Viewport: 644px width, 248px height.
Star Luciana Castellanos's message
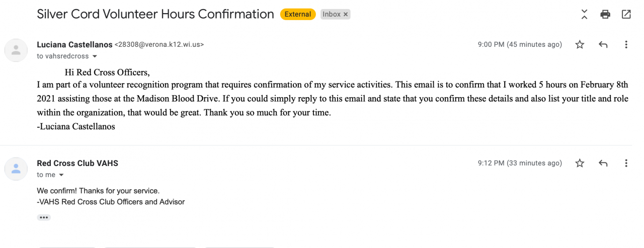tap(580, 45)
